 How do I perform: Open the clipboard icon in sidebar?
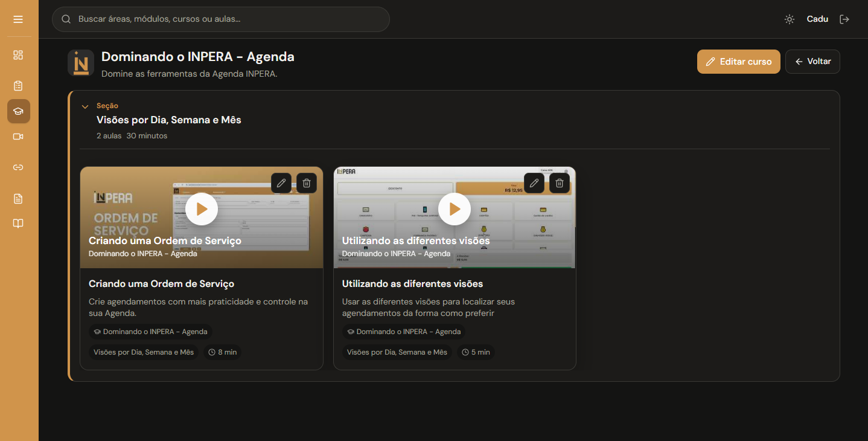[18, 86]
